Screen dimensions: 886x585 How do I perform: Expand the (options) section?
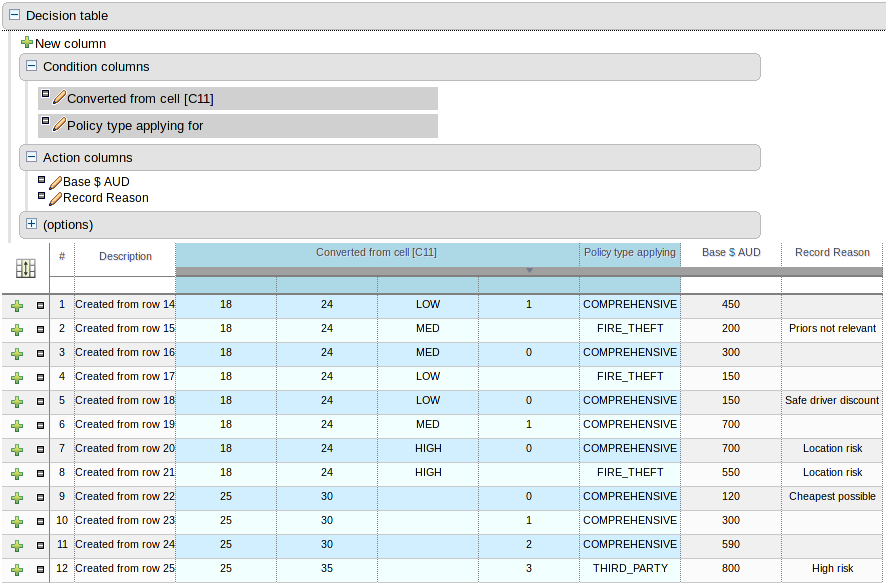(x=31, y=225)
